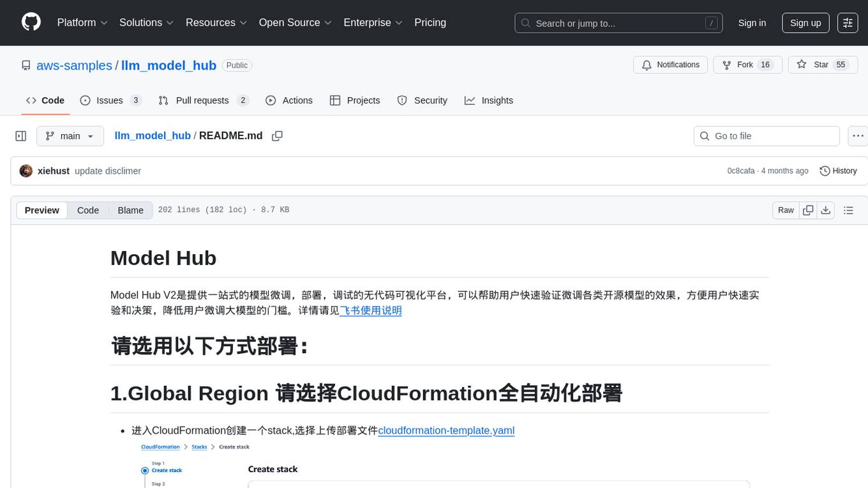868x488 pixels.
Task: Select the Preview view
Action: [x=42, y=210]
